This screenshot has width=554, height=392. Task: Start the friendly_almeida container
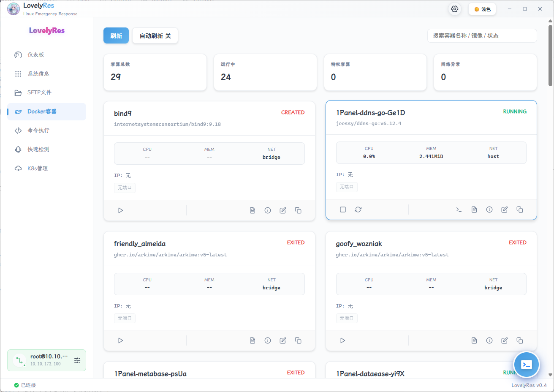(120, 340)
